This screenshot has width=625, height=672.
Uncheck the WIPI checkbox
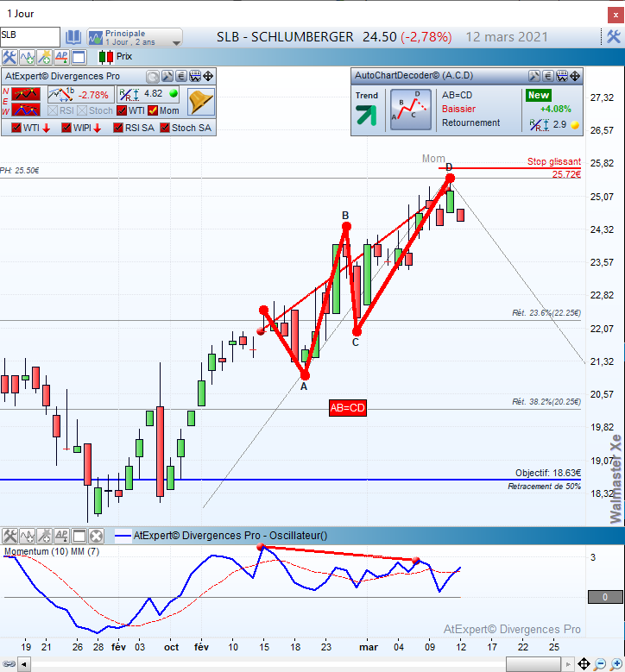click(66, 128)
